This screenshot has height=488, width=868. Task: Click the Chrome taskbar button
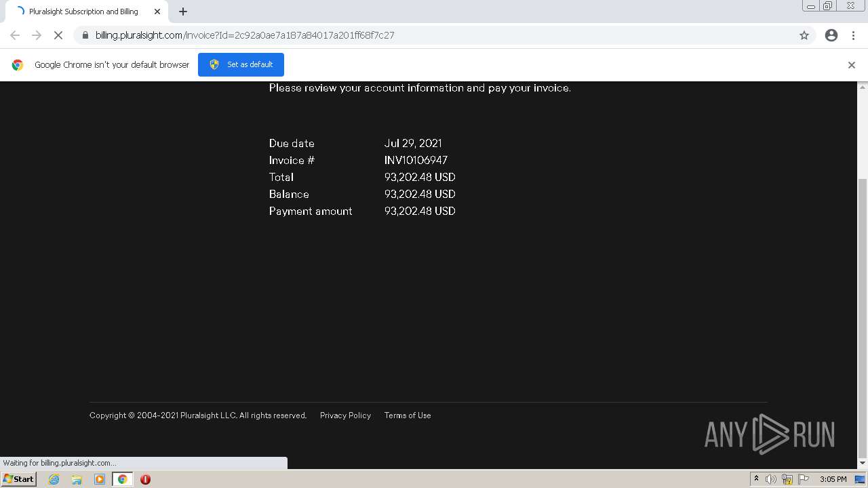click(x=122, y=479)
